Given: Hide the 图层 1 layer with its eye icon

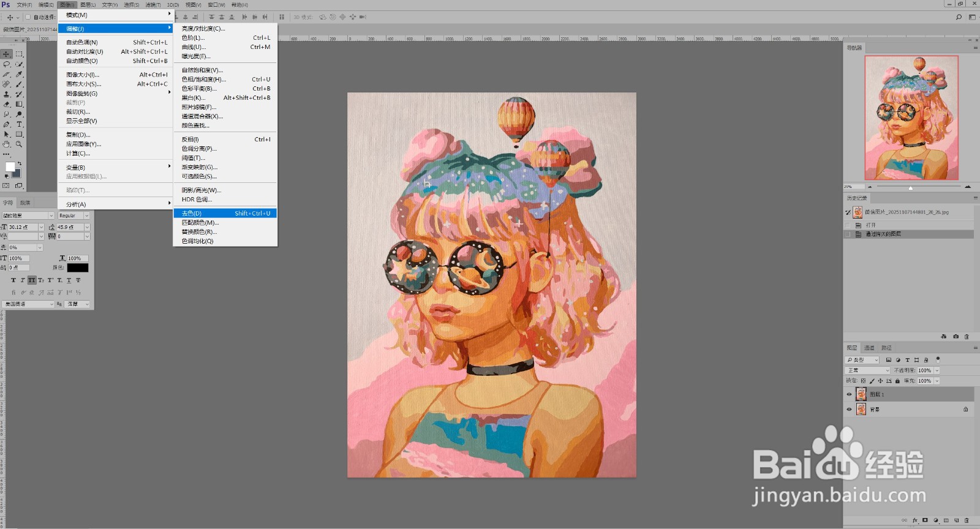Looking at the screenshot, I should (x=849, y=394).
